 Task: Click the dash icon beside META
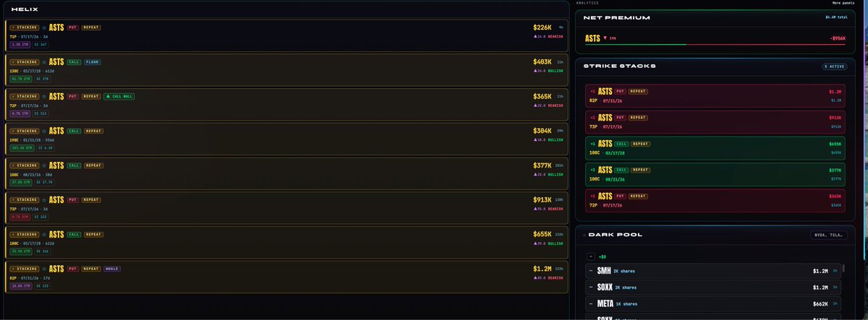click(590, 304)
